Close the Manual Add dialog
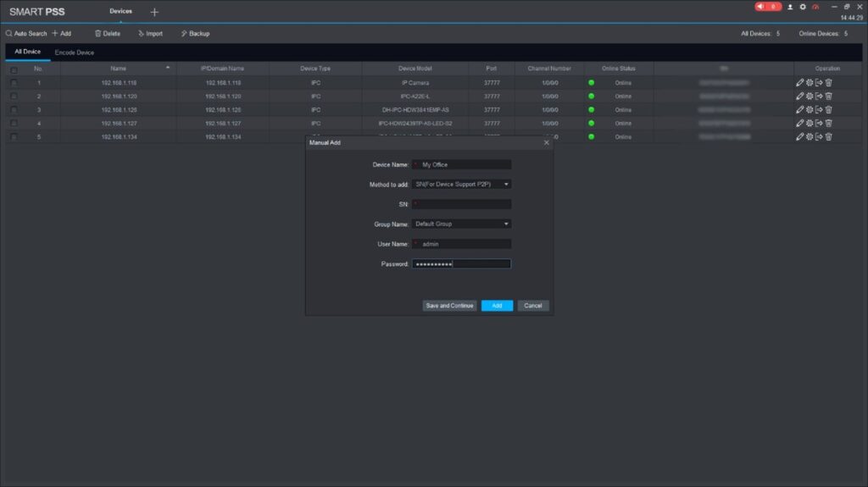 [547, 143]
